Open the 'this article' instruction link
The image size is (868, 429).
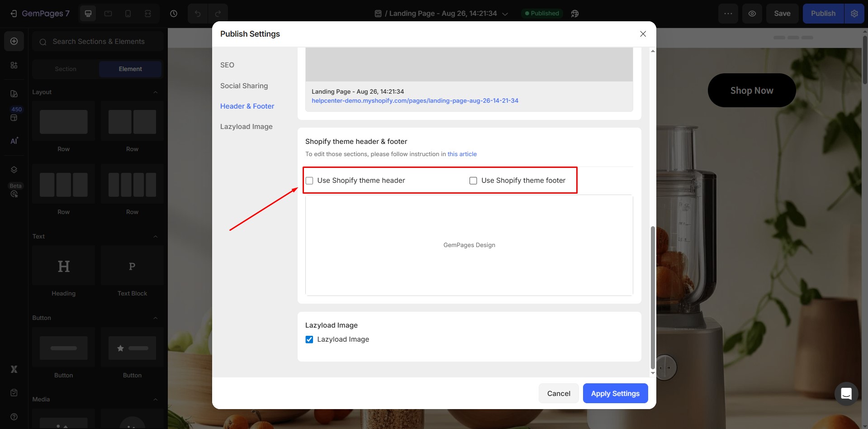click(x=462, y=154)
